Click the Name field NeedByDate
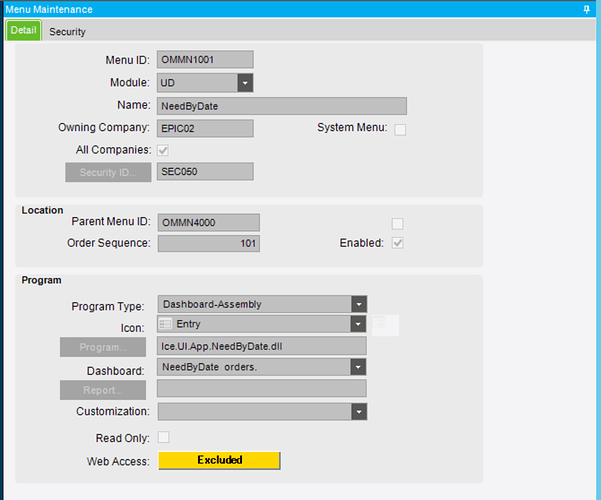 pyautogui.click(x=282, y=106)
